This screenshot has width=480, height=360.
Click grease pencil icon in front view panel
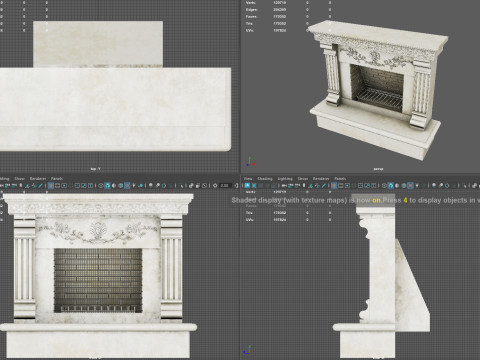40,185
